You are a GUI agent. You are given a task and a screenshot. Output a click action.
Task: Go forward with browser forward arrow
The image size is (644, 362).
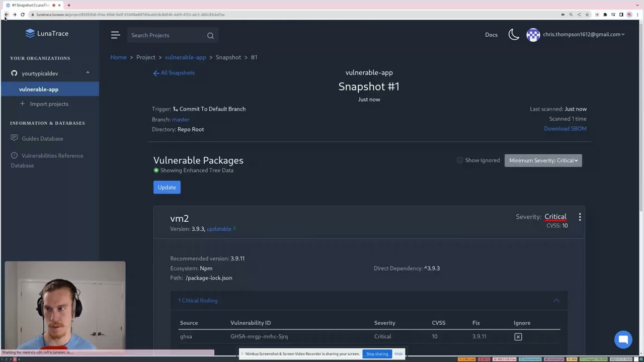click(14, 15)
